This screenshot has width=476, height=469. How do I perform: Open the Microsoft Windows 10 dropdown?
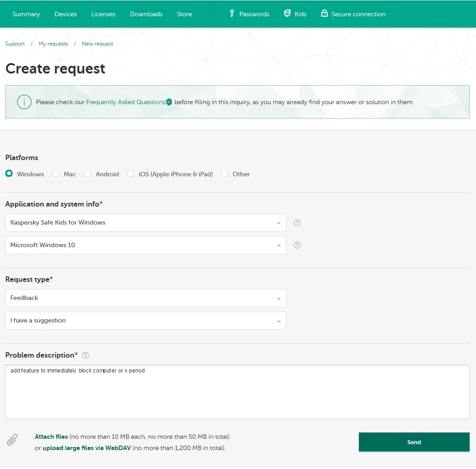click(x=146, y=245)
